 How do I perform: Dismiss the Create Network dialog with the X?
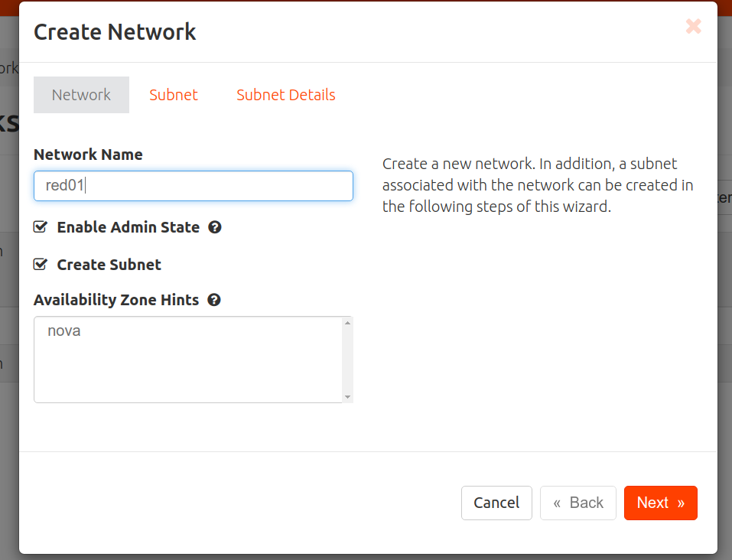click(693, 26)
